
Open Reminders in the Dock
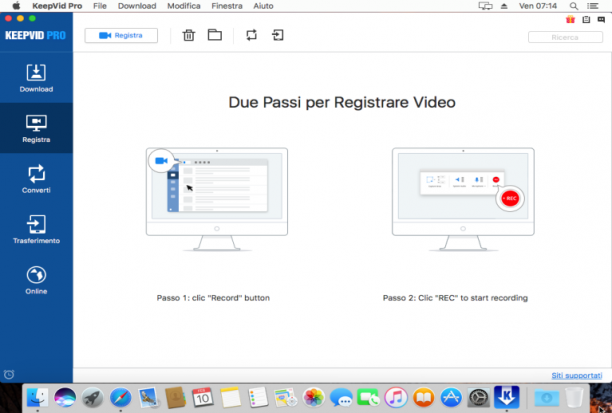click(x=258, y=398)
